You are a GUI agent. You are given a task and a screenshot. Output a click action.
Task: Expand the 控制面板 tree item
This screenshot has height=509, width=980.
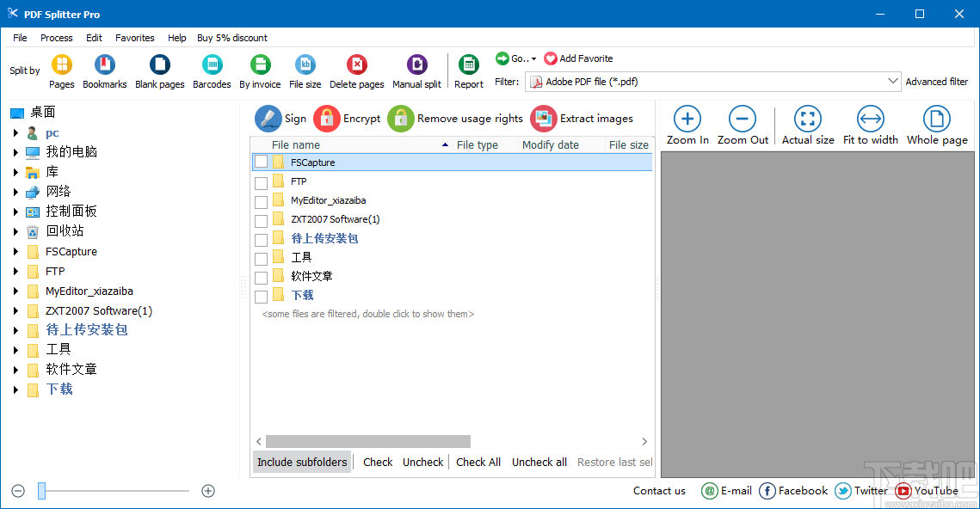point(17,211)
